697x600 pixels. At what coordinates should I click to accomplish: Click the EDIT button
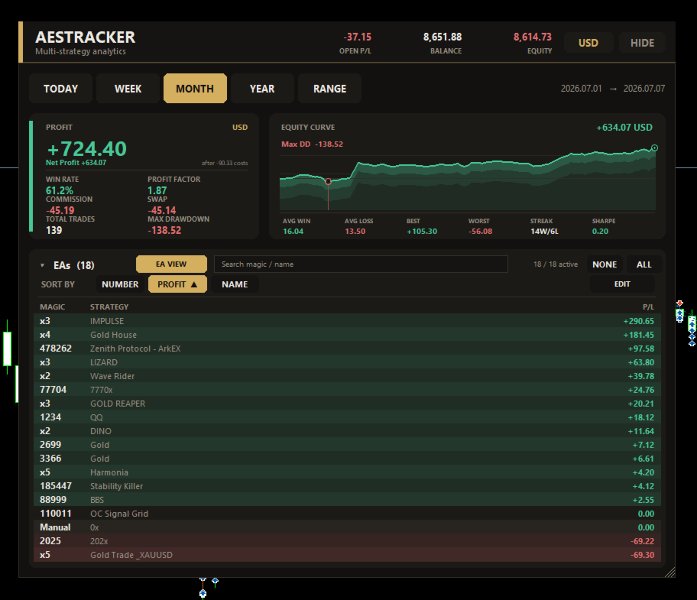click(622, 284)
